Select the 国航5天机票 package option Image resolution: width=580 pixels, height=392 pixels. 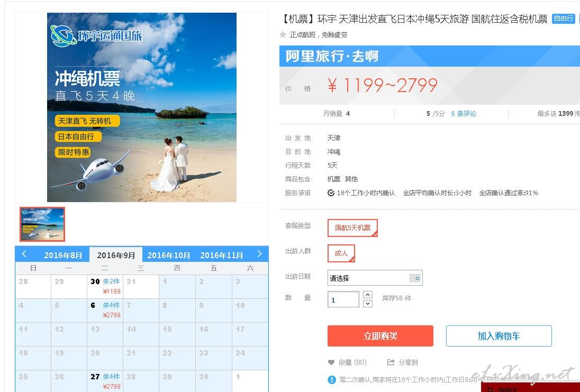[x=352, y=228]
